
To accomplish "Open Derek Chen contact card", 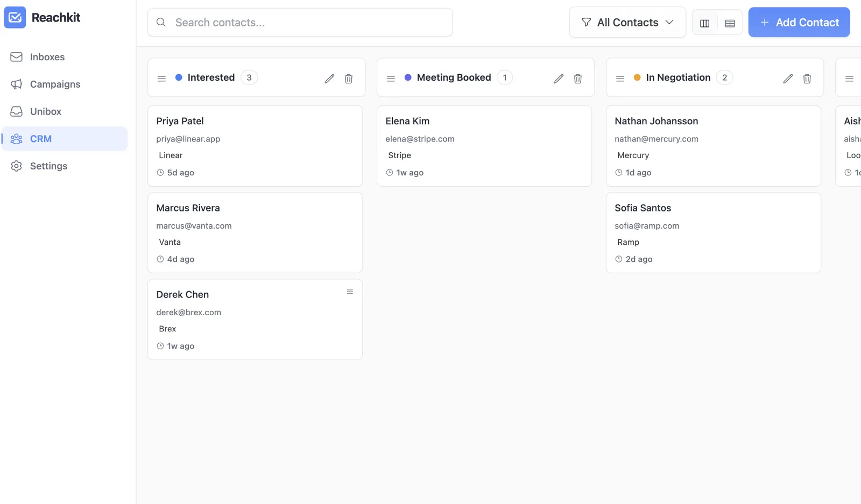I will click(255, 320).
